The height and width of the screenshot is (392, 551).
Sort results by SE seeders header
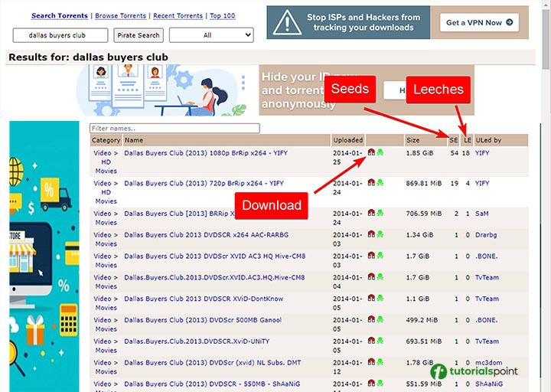(x=454, y=140)
